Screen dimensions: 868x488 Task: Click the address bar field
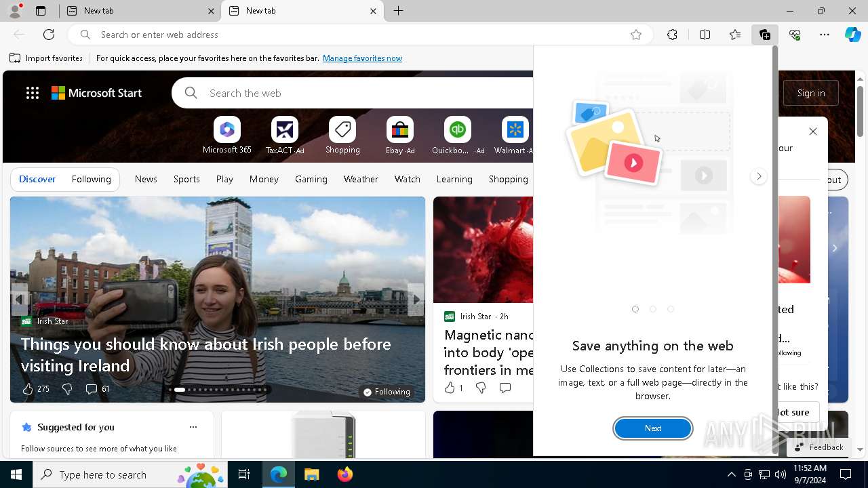pyautogui.click(x=359, y=35)
